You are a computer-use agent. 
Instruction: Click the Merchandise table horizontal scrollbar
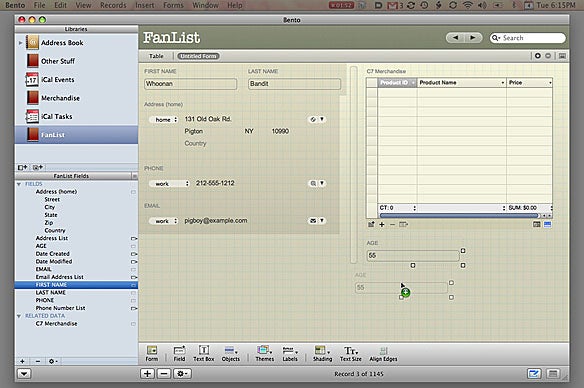pos(459,216)
